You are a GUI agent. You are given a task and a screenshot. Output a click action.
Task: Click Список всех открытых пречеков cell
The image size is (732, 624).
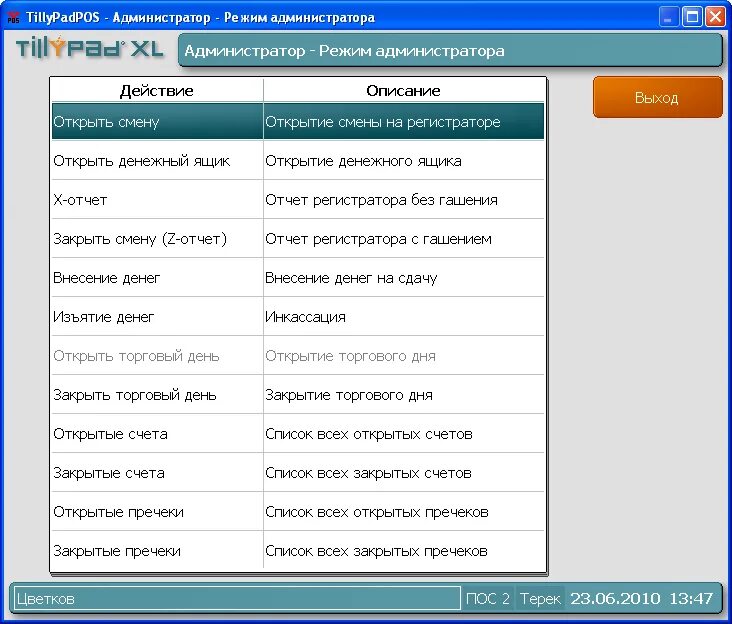pyautogui.click(x=404, y=512)
